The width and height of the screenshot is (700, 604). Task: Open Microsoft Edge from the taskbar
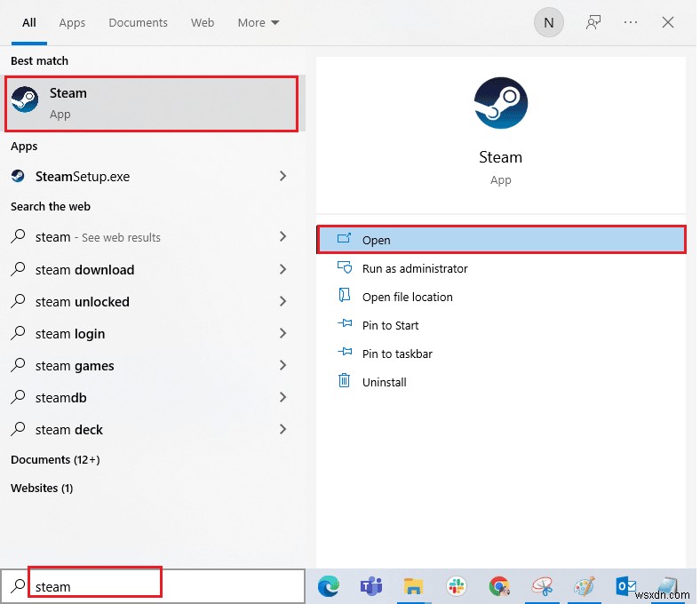coord(330,585)
